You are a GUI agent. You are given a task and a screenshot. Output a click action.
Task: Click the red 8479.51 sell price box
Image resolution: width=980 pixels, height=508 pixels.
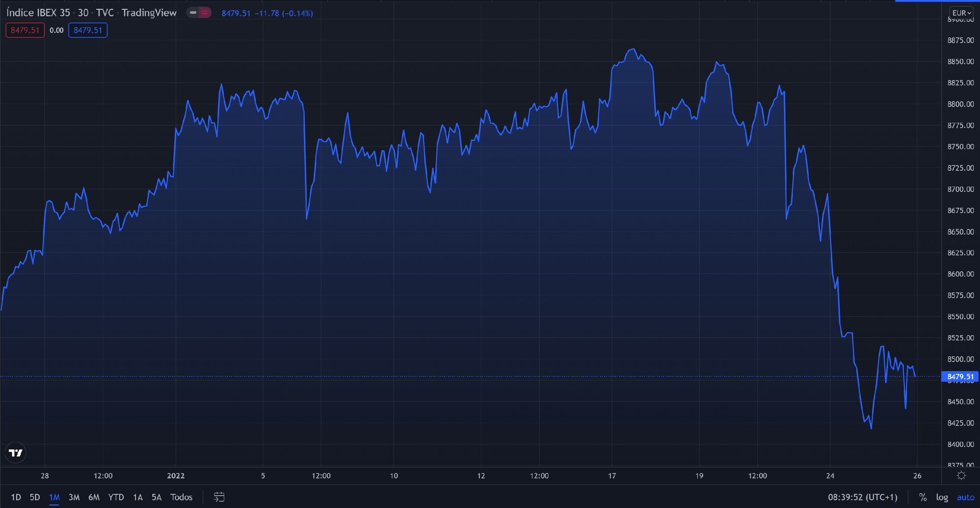pos(25,30)
